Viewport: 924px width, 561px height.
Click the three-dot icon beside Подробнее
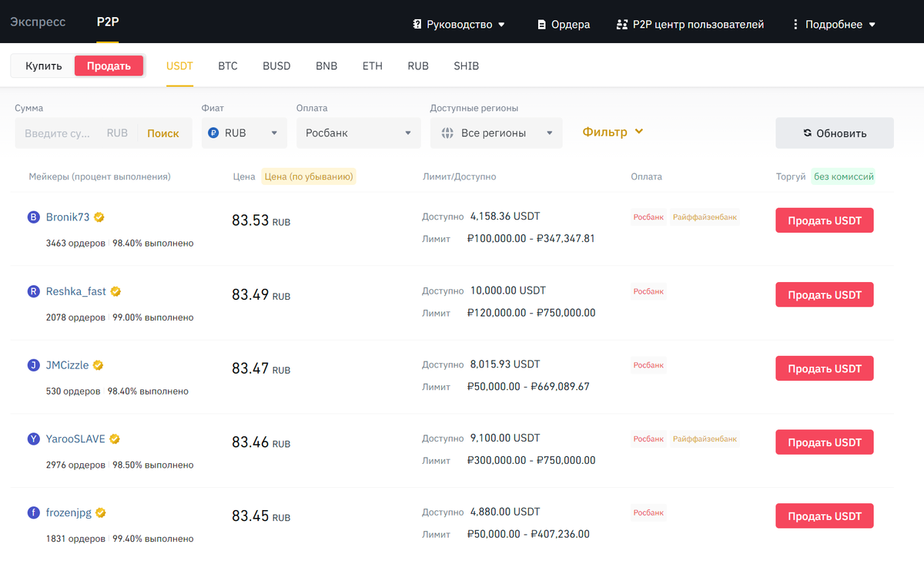pyautogui.click(x=795, y=25)
